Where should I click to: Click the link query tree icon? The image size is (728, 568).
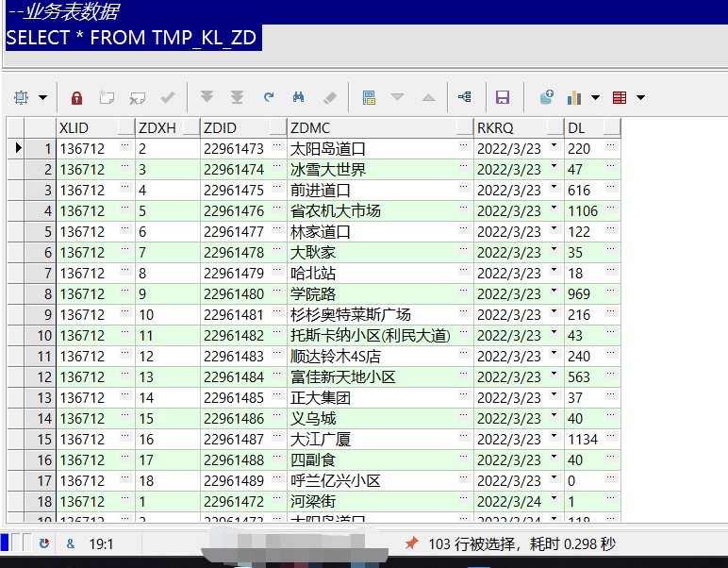pyautogui.click(x=465, y=96)
